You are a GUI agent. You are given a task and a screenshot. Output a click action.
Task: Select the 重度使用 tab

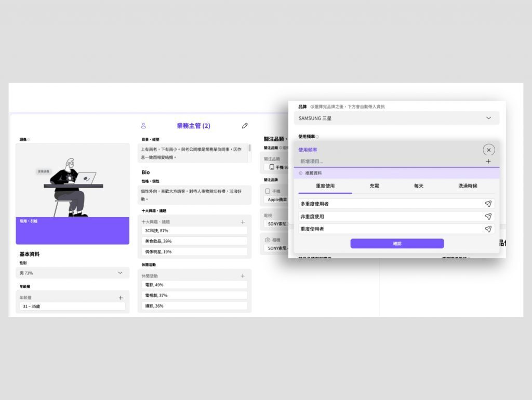click(x=325, y=186)
